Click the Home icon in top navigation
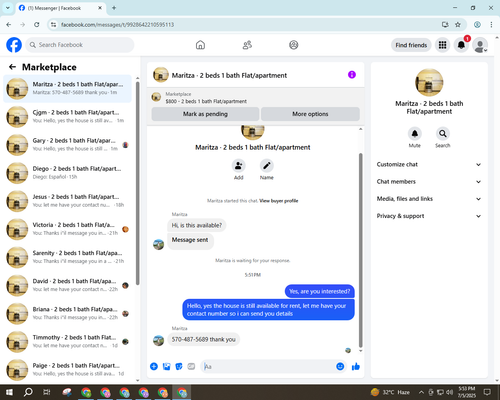The height and width of the screenshot is (400, 500). click(200, 45)
